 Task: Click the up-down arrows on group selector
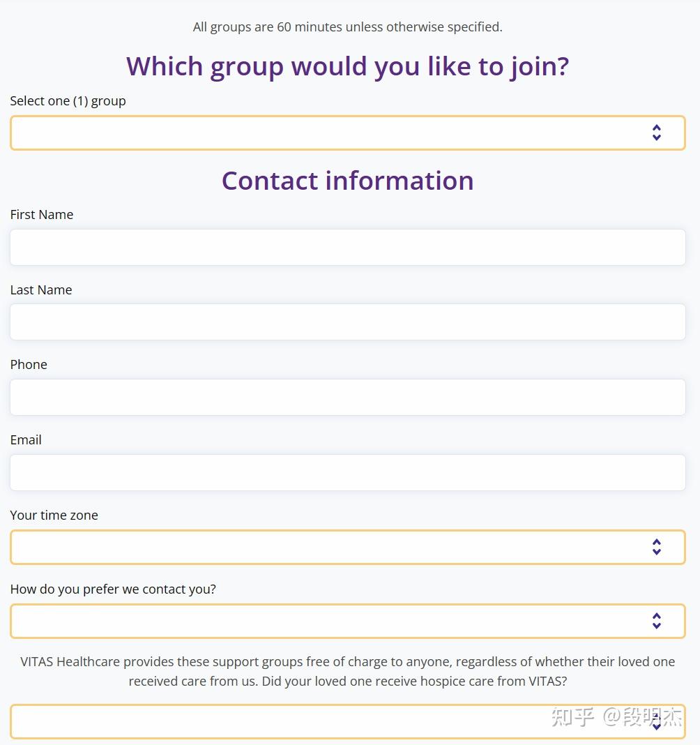(656, 133)
